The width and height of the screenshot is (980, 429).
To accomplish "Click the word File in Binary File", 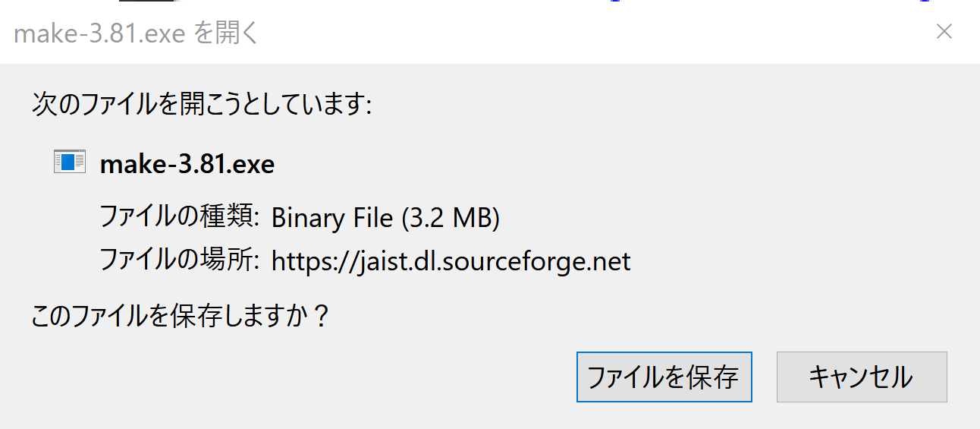I will pyautogui.click(x=375, y=218).
